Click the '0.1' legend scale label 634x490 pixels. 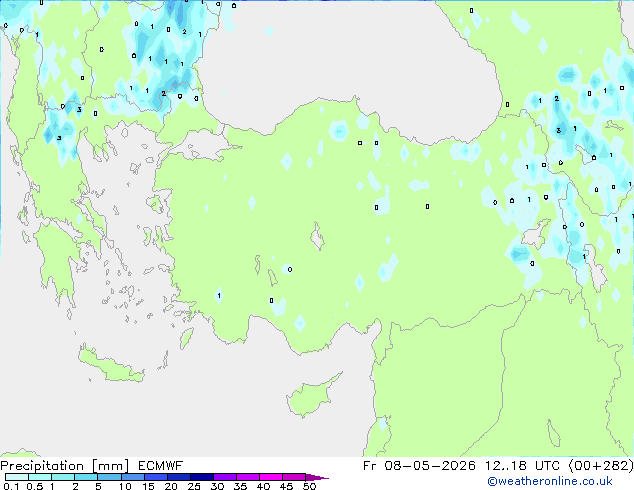coord(11,486)
